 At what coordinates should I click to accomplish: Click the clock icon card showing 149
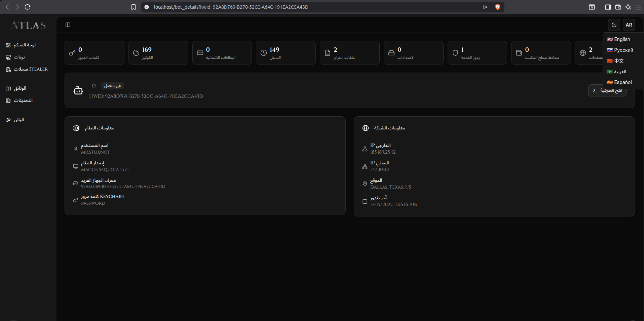[x=264, y=53]
